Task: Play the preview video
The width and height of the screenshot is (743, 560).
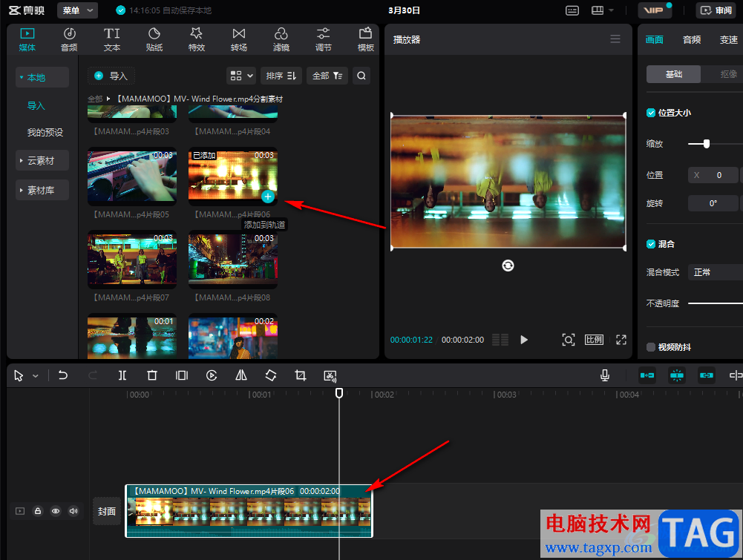Action: point(523,340)
